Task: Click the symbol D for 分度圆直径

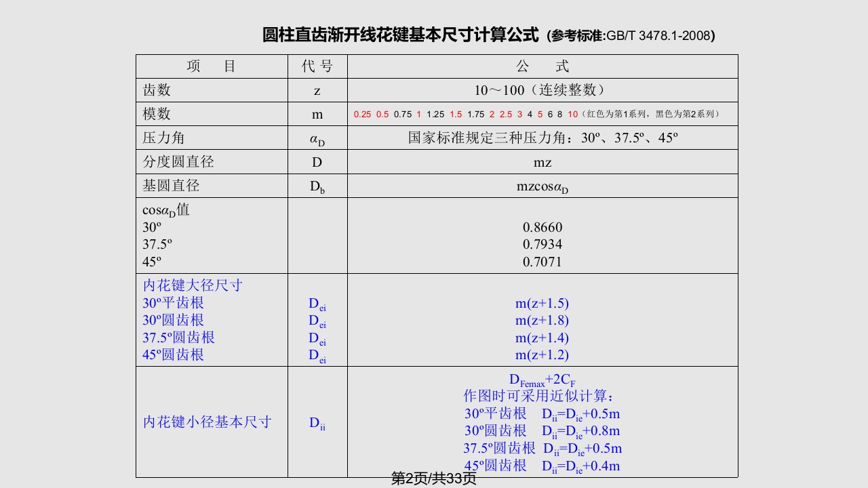Action: [317, 163]
